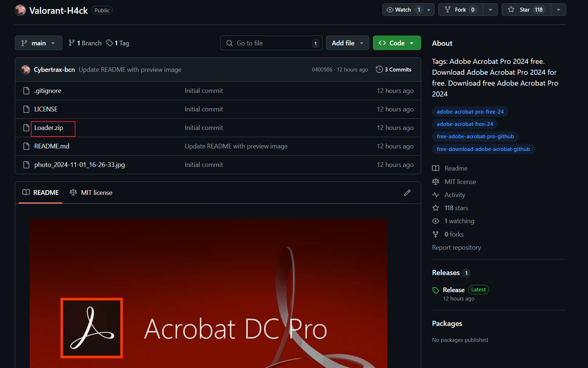
Task: View the 1 watching link
Action: (x=453, y=221)
